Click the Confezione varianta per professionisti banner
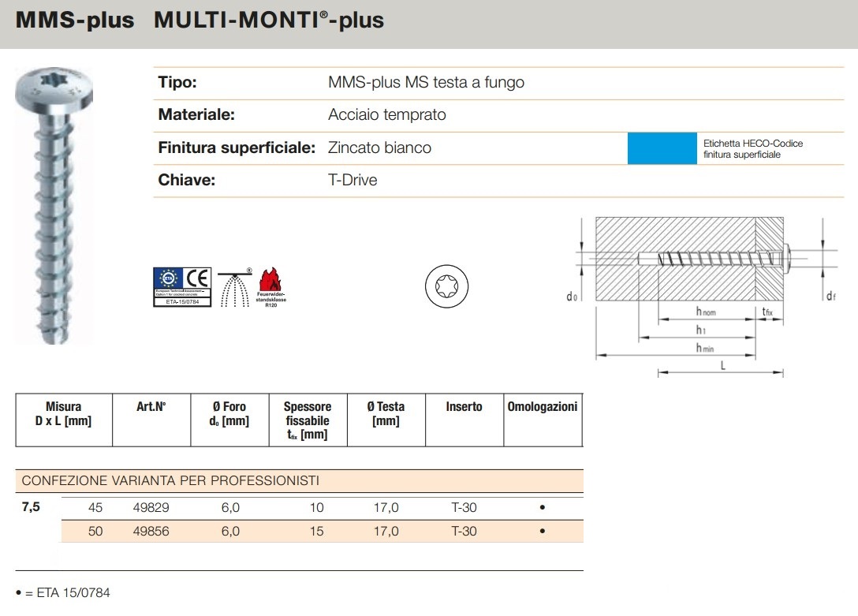 (x=300, y=481)
